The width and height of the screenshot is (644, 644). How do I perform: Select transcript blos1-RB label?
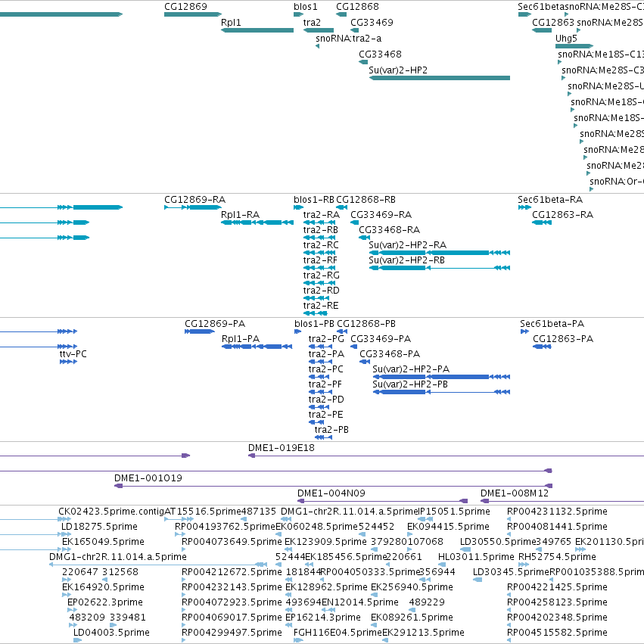coord(314,200)
